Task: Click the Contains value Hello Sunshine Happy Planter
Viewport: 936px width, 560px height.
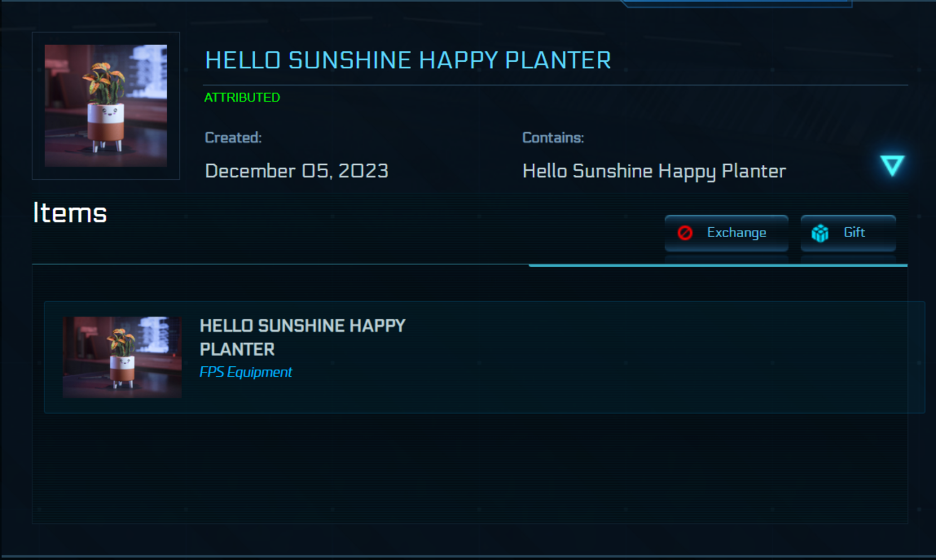Action: pyautogui.click(x=654, y=171)
